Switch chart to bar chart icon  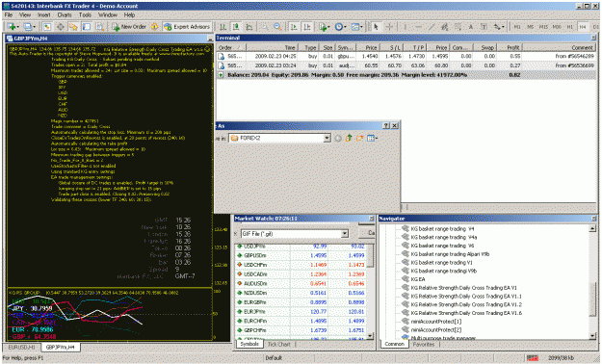(x=222, y=27)
